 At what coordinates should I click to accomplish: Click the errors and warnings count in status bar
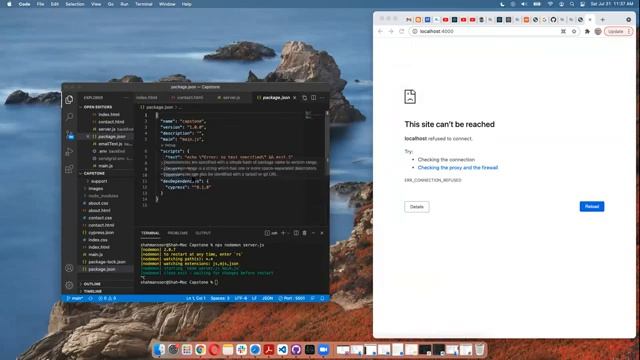107,298
